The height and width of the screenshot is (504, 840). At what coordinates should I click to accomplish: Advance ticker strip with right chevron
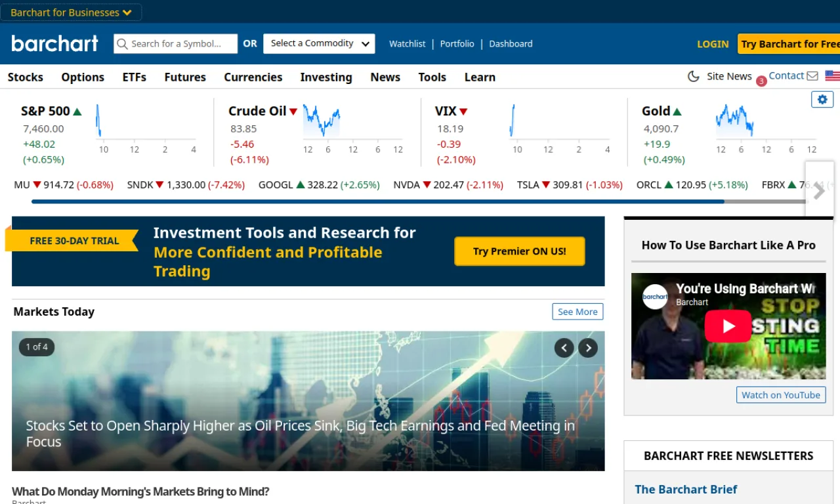pyautogui.click(x=819, y=192)
